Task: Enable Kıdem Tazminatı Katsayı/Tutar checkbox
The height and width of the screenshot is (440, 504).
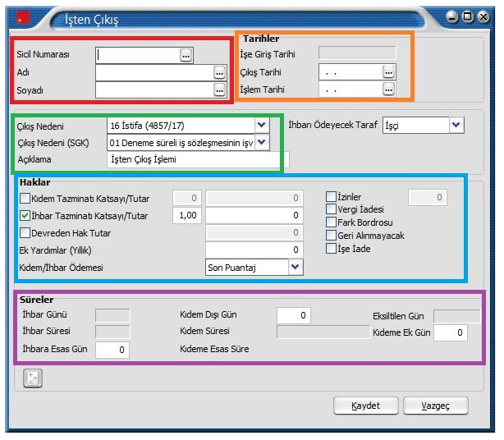Action: click(25, 199)
